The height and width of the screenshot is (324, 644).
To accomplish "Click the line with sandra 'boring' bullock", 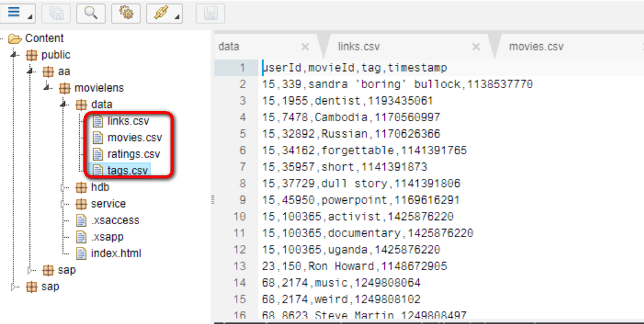I will (x=397, y=84).
